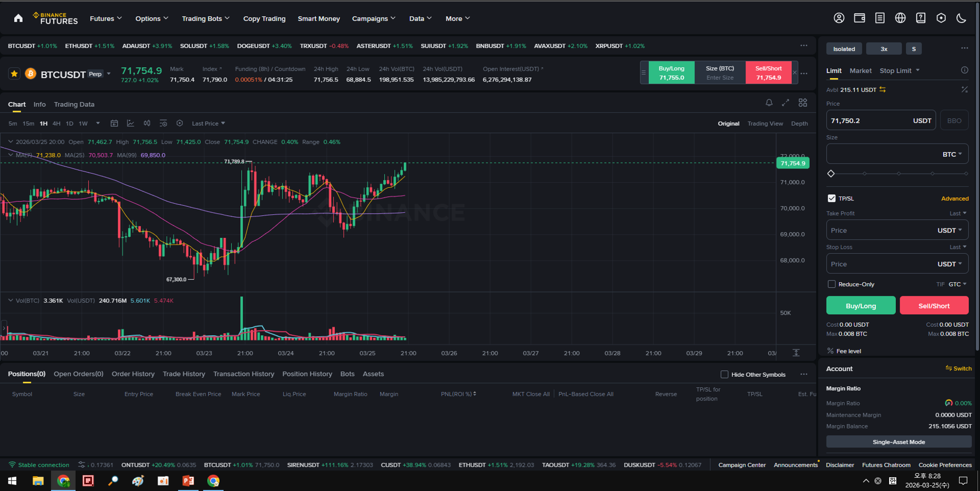This screenshot has width=980, height=491.
Task: Set a price alert with bell icon
Action: coord(769,103)
